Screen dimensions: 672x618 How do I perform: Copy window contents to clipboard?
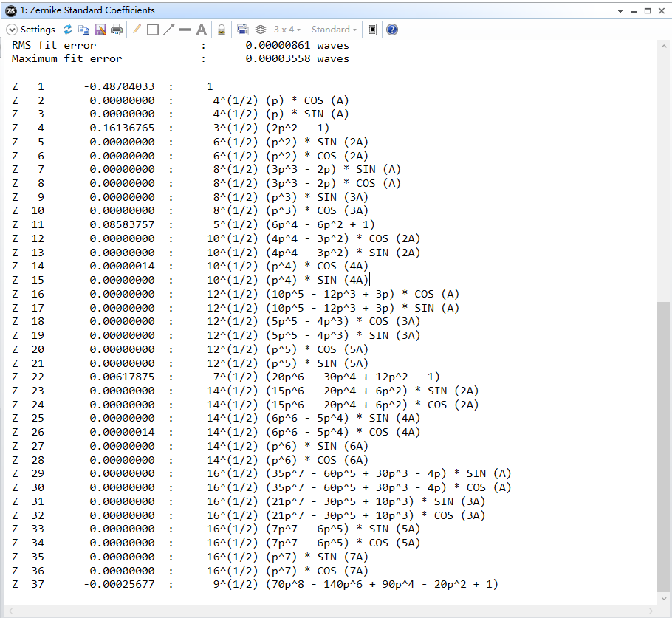point(84,30)
